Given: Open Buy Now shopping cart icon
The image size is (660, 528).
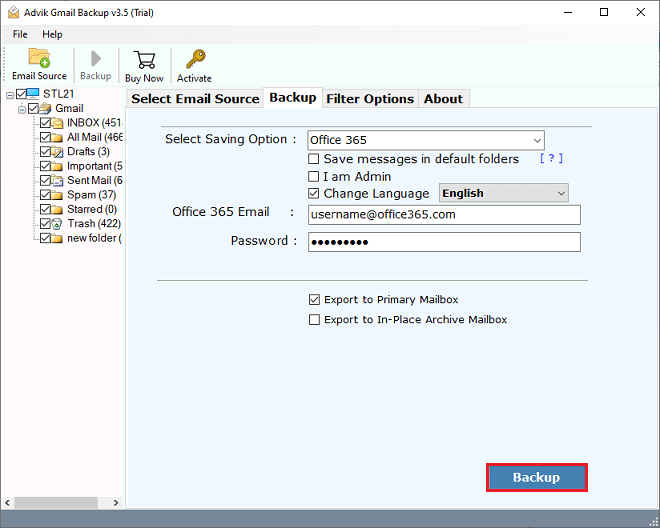Looking at the screenshot, I should coord(144,59).
